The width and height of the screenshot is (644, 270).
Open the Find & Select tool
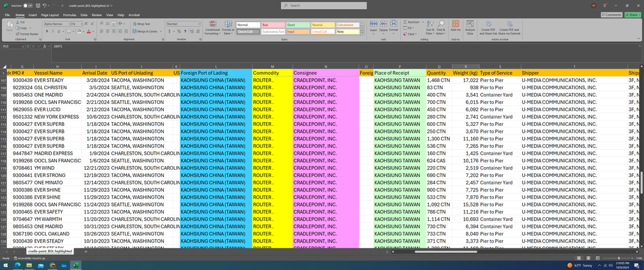pos(441,28)
